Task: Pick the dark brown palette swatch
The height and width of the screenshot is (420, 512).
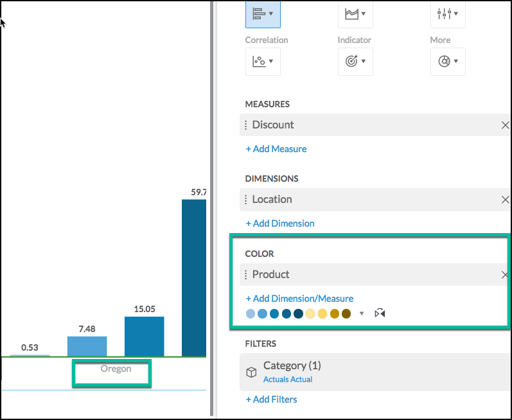Action: 346,313
